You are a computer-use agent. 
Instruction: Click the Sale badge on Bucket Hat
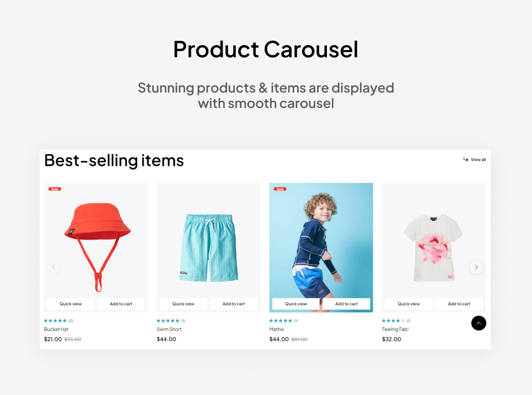tap(55, 189)
